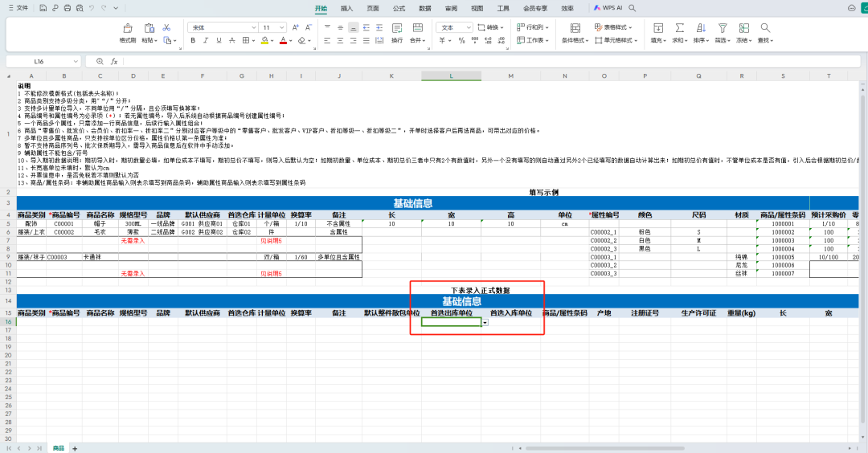The width and height of the screenshot is (868, 453).
Task: Select the Format Painter (格式刷) tool
Action: (x=127, y=33)
